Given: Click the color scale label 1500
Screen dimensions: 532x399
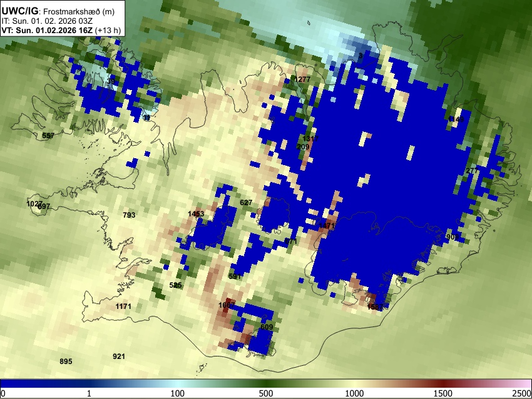Looking at the screenshot, I should 443,393.
